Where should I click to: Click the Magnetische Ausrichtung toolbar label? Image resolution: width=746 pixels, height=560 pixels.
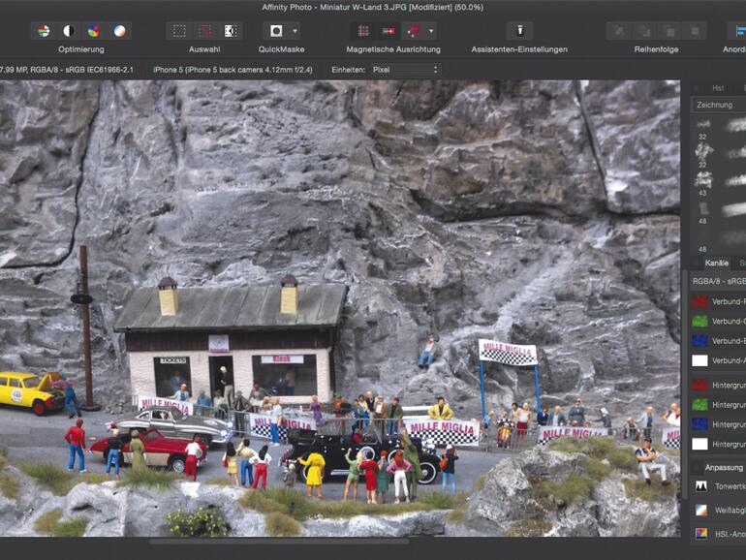tap(393, 49)
